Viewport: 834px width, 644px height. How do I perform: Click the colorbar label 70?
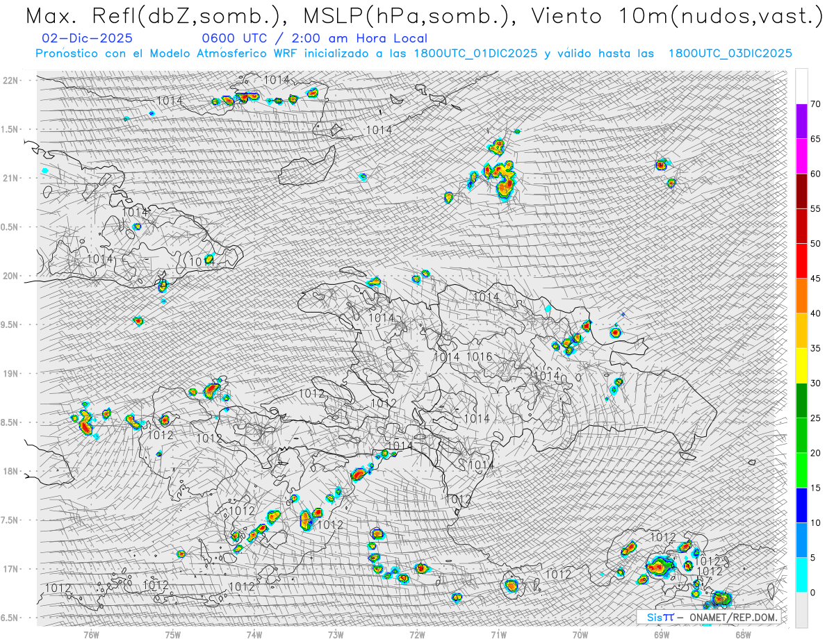tap(815, 104)
